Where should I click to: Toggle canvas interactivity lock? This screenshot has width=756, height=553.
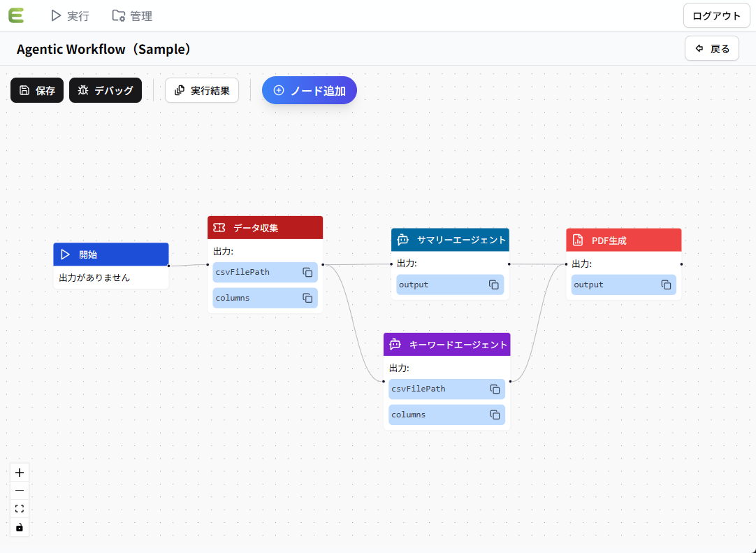(20, 527)
